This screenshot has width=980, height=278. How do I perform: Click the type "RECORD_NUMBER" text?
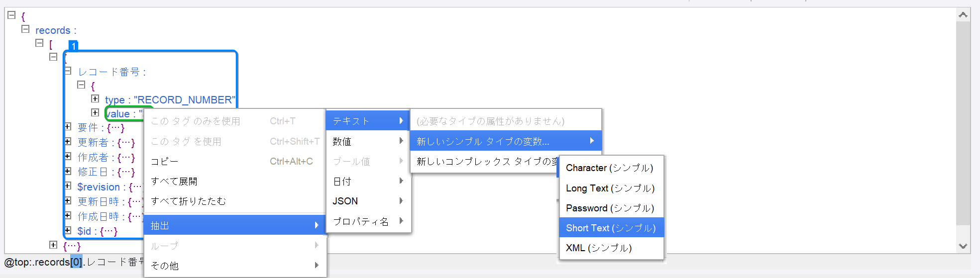pyautogui.click(x=170, y=100)
